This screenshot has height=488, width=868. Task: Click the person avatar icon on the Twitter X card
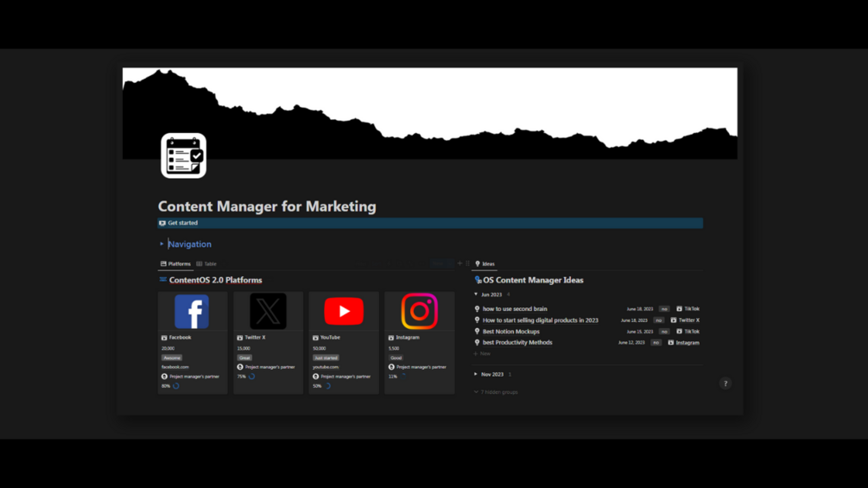[x=240, y=367]
